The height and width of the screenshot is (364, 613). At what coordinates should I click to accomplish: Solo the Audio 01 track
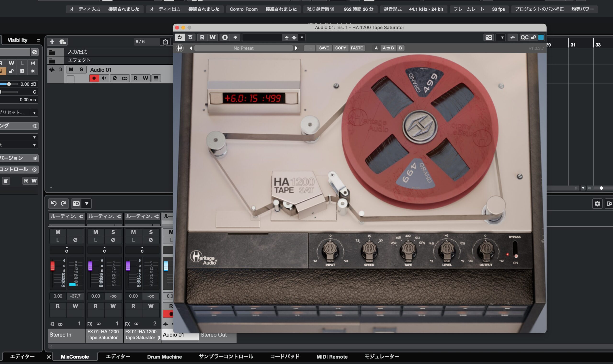click(x=81, y=69)
